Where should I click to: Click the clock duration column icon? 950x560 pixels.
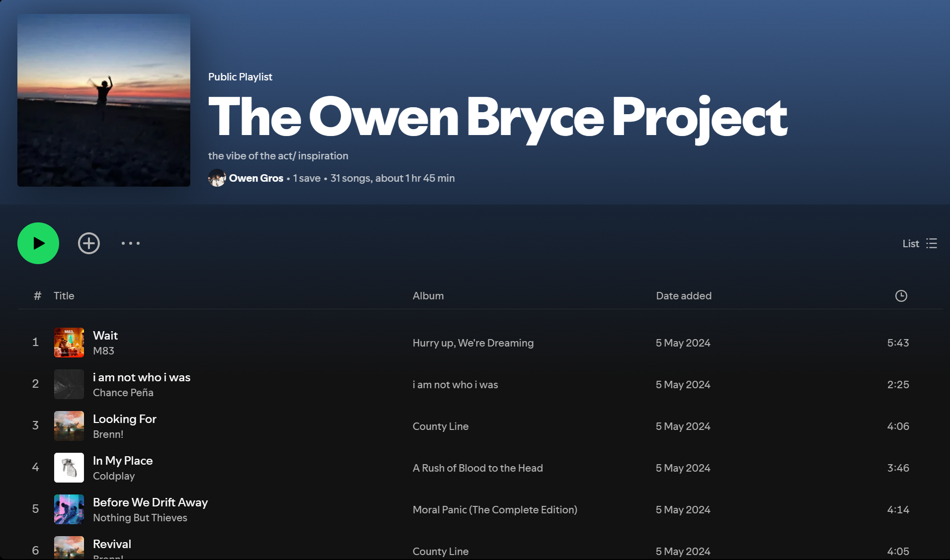pos(901,296)
